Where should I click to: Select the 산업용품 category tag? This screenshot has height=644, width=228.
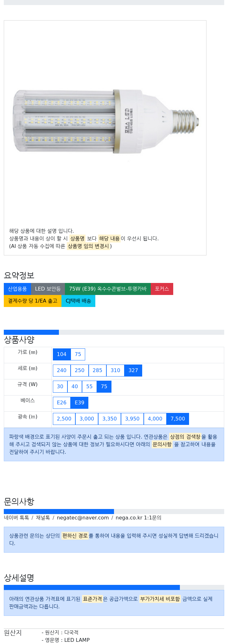point(17,289)
